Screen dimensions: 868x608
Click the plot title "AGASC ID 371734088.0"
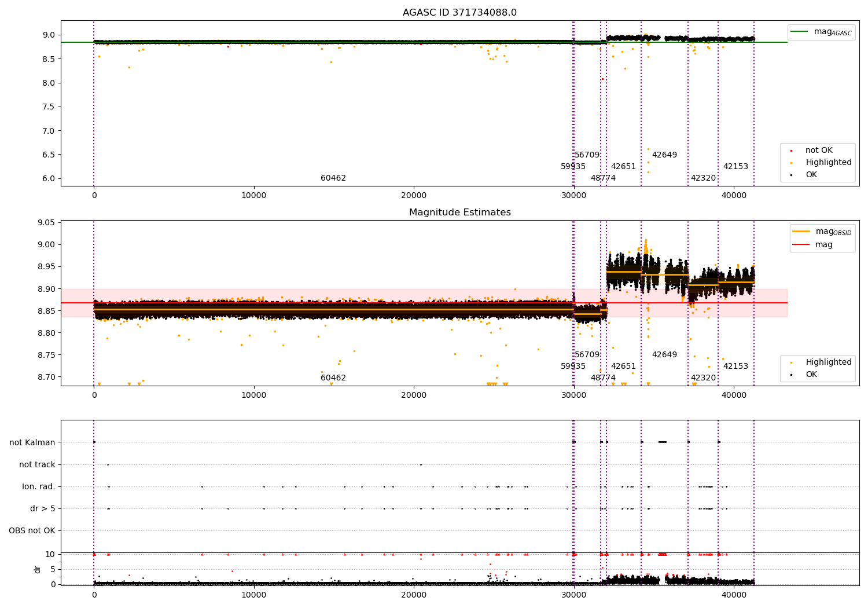[x=459, y=13]
